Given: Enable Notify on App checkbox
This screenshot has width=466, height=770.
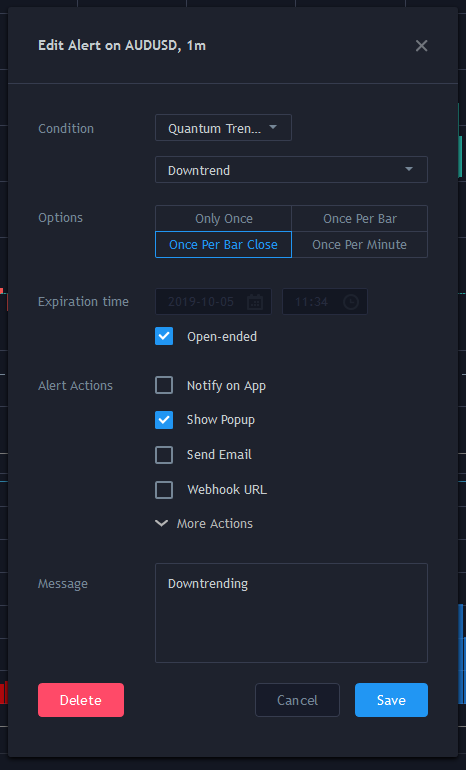Looking at the screenshot, I should click(164, 385).
